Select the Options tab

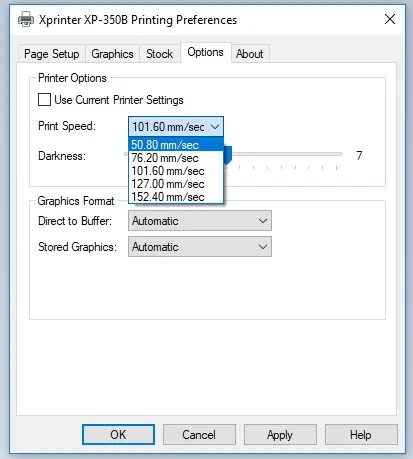pos(205,52)
